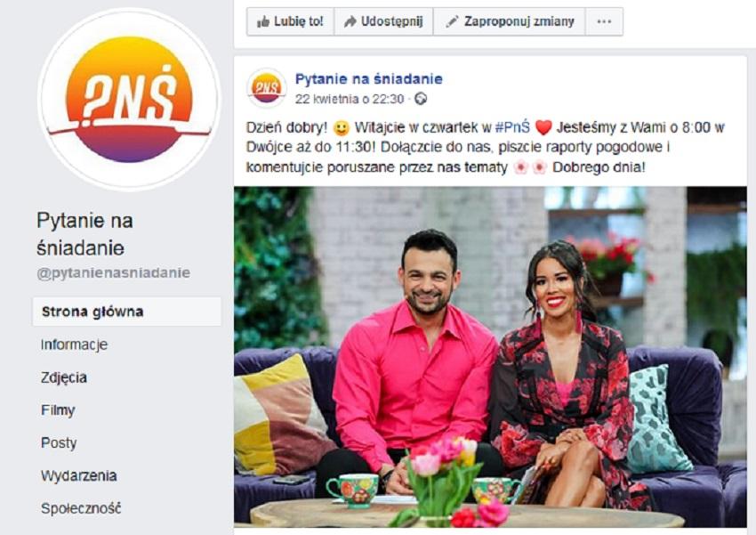
Task: Open the Społeczność section
Action: (x=81, y=508)
